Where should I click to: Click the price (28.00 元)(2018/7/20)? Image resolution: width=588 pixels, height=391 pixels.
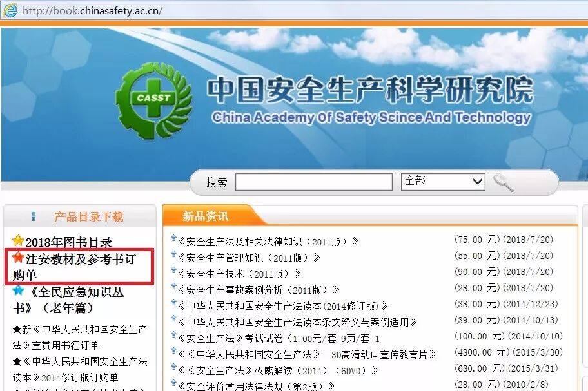504,288
